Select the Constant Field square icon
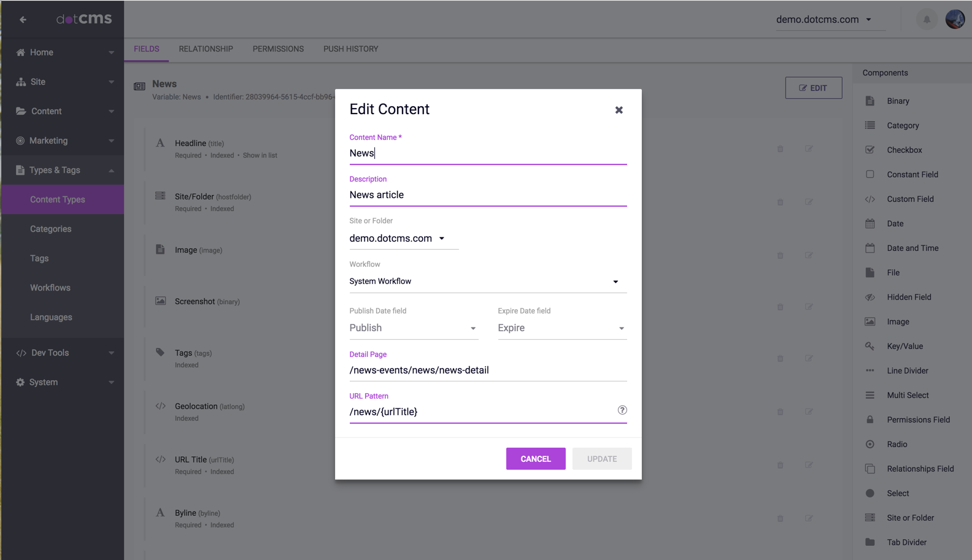The height and width of the screenshot is (560, 972). [x=870, y=174]
